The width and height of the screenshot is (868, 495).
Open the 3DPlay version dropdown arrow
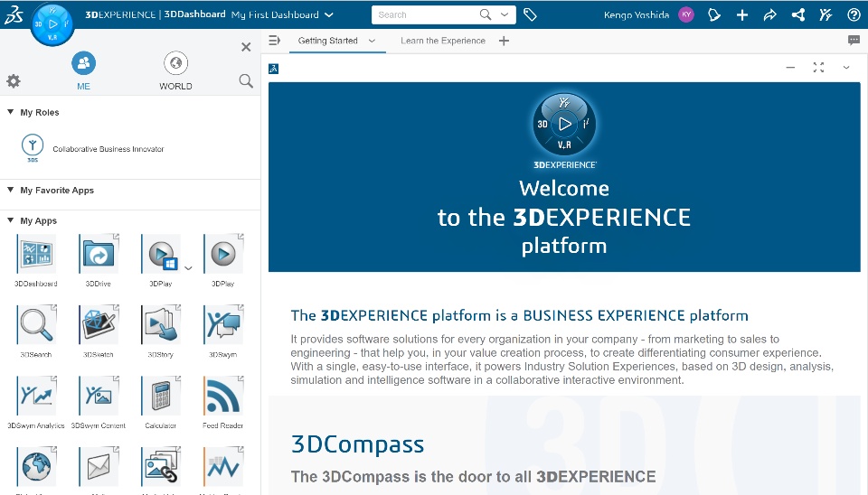(x=188, y=268)
